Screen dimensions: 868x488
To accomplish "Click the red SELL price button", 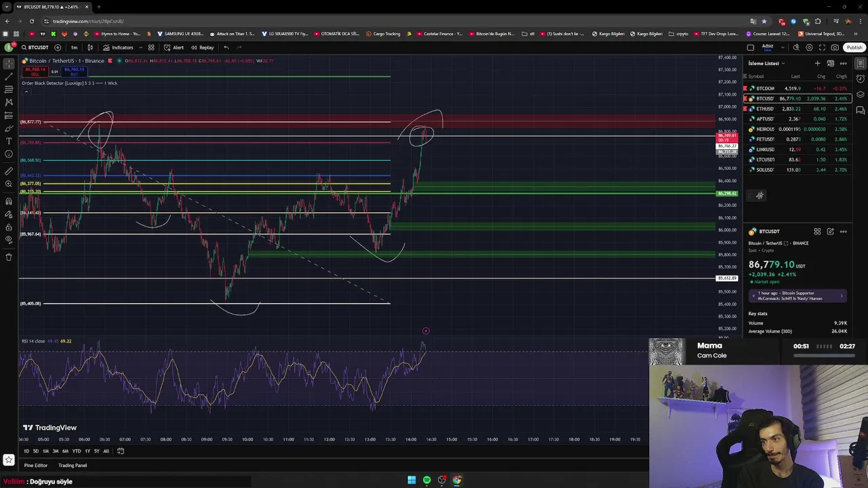I will 36,70.
